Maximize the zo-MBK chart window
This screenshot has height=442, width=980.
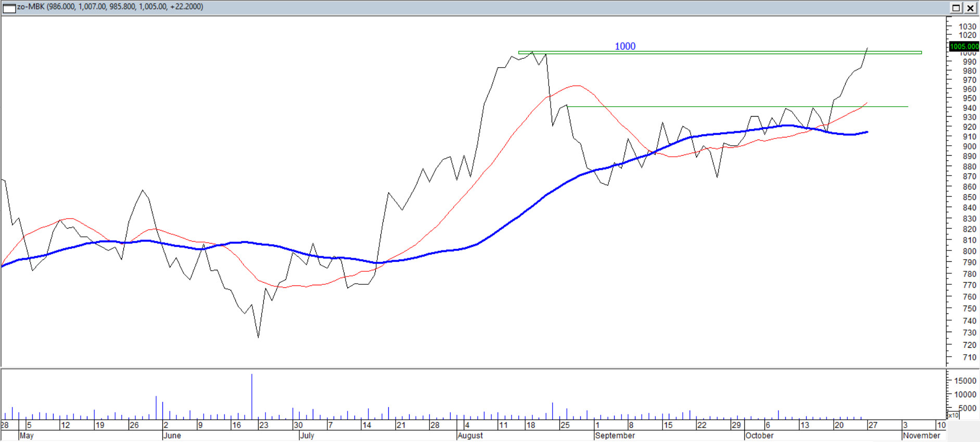coord(956,8)
